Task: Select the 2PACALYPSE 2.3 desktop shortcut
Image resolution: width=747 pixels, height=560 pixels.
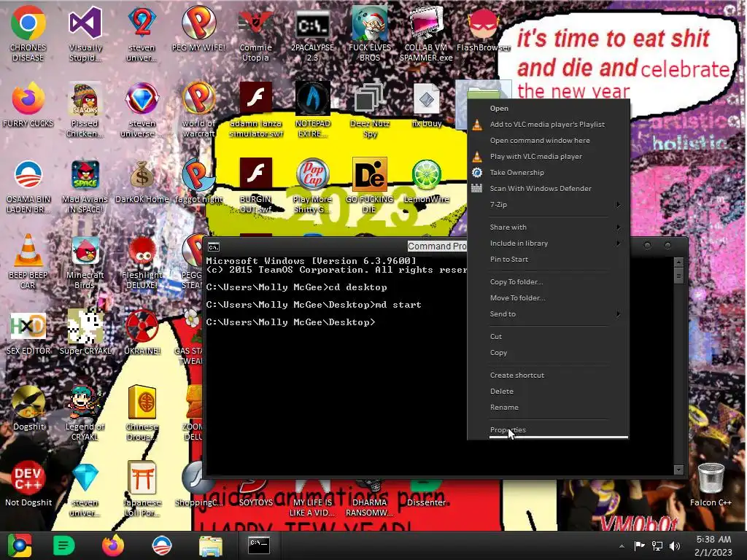Action: [312, 34]
